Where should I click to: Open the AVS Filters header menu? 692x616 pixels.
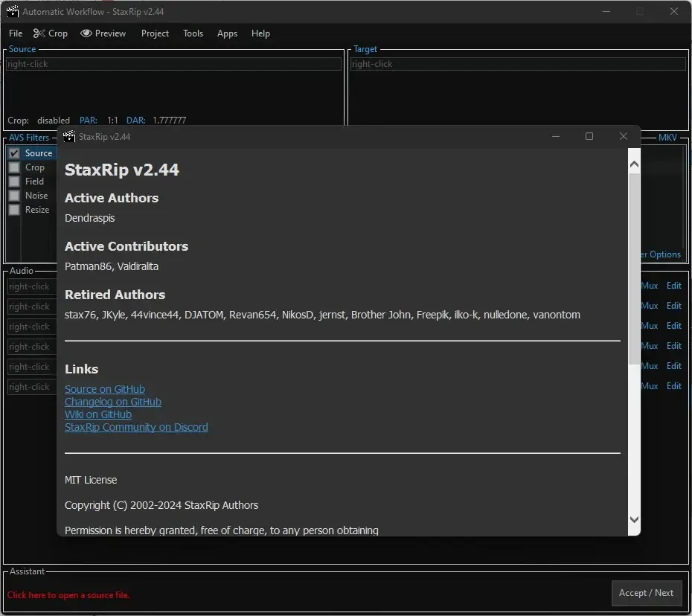pyautogui.click(x=29, y=138)
